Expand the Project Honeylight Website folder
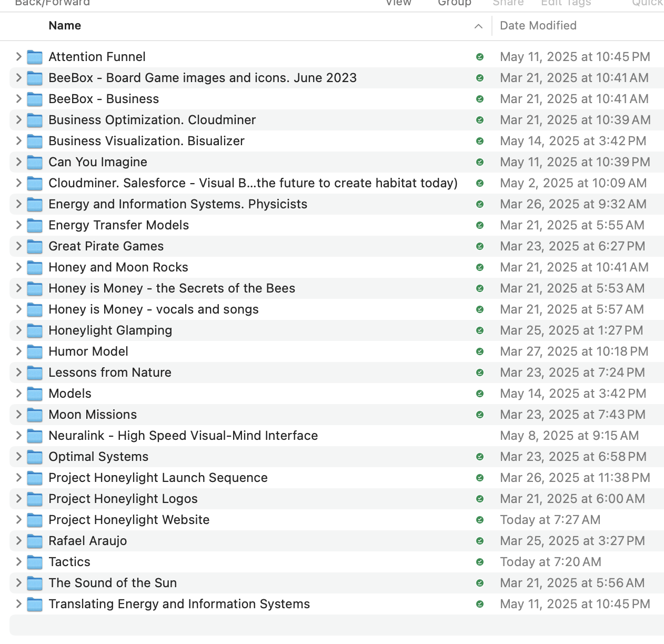Screen dimensions: 664x644 pyautogui.click(x=18, y=520)
